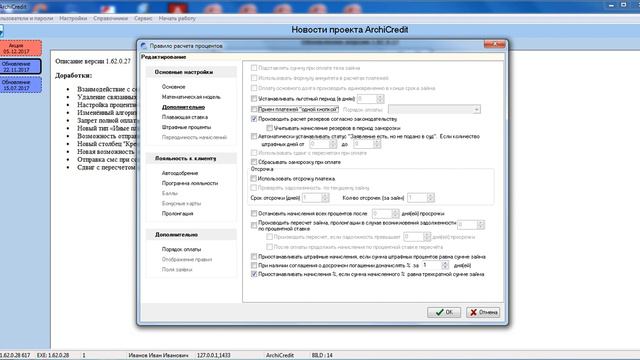Open the 'Обновление 15.07.2017' news item
Image resolution: width=640 pixels, height=360 pixels.
(20, 85)
